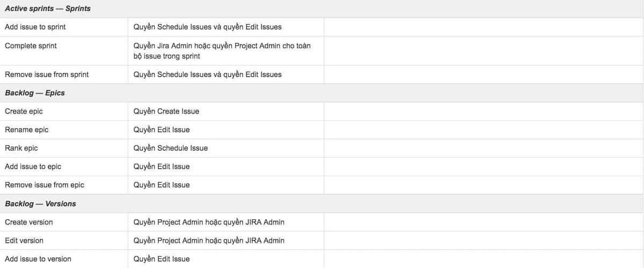Select the 'Create epic' row label
The width and height of the screenshot is (644, 268).
coord(24,111)
